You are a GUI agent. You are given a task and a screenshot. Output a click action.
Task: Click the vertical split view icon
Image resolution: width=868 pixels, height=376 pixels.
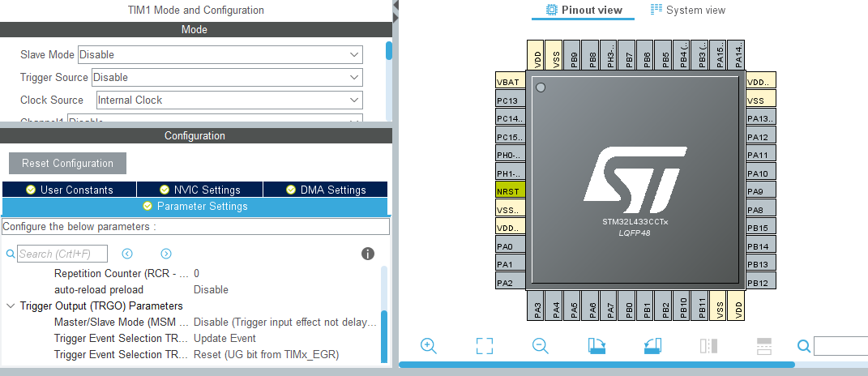pyautogui.click(x=708, y=346)
